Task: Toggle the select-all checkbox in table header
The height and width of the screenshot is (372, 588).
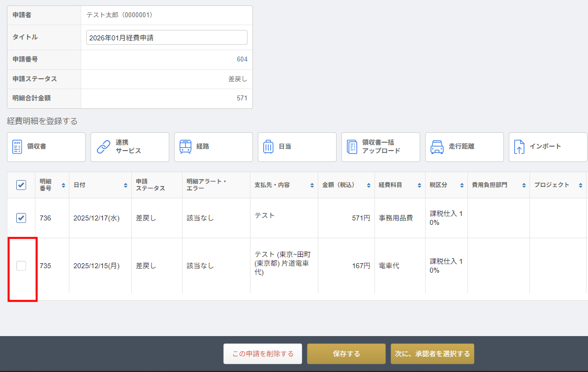Action: pos(21,185)
